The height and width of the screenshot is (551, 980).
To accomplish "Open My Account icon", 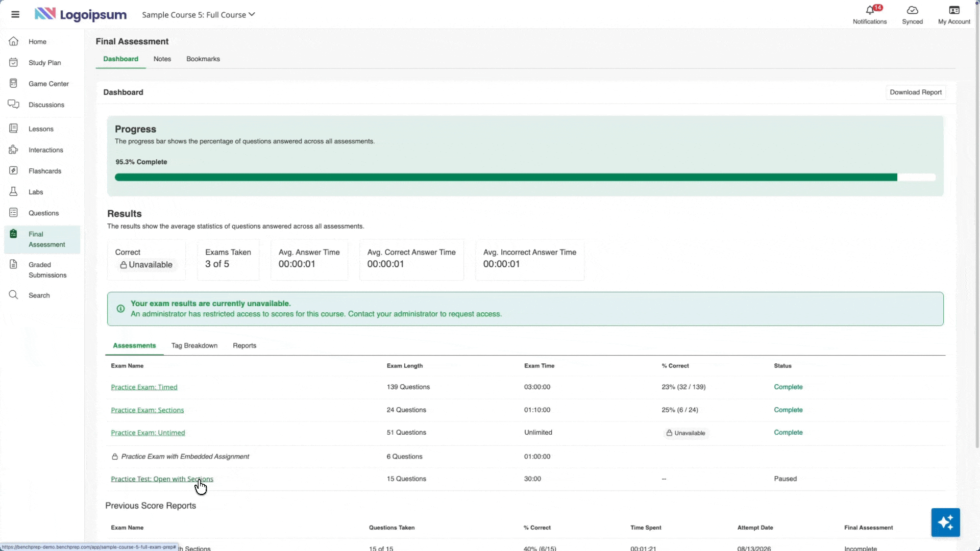I will point(954,10).
